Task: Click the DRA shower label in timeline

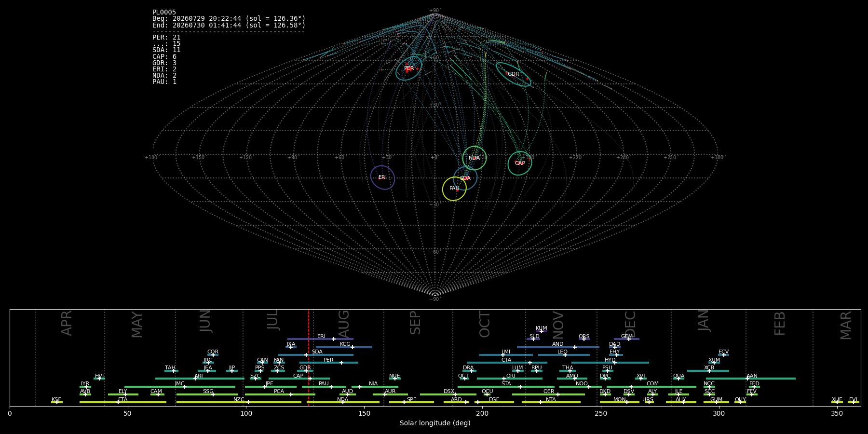Action: click(x=468, y=368)
